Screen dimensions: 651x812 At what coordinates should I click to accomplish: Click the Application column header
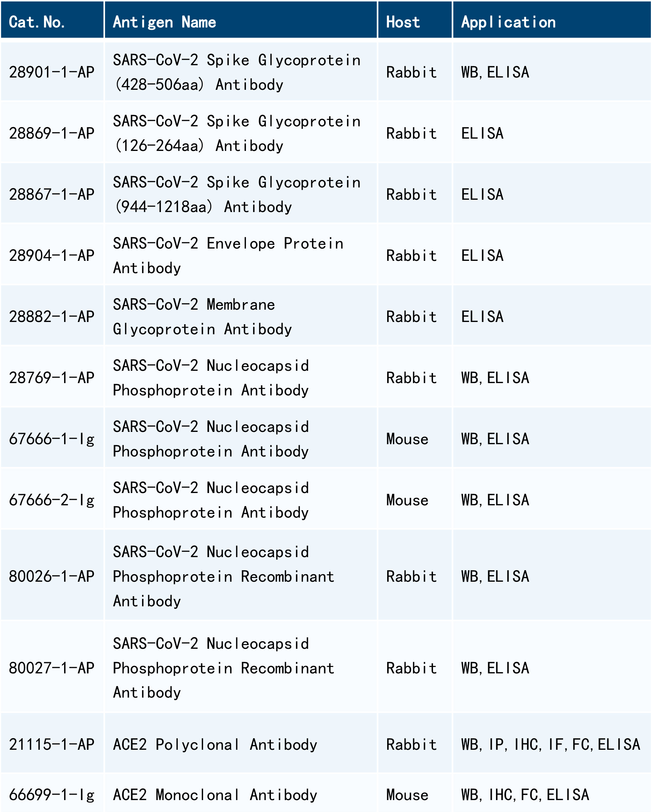508,22
